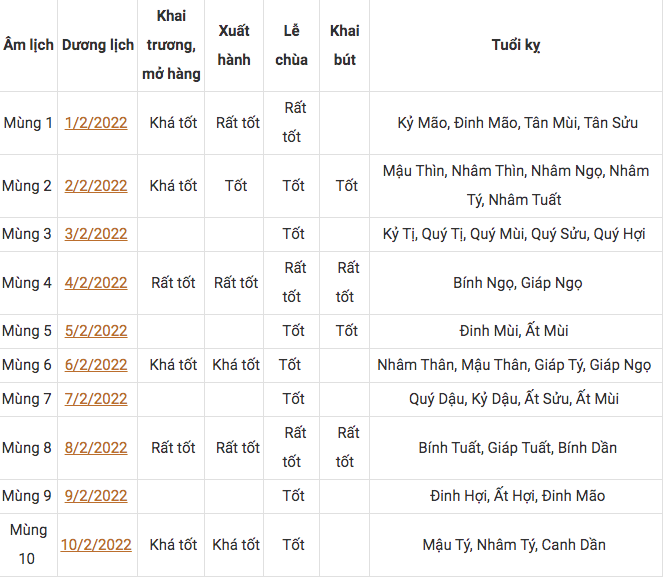Click the "Đinh Mùi, Ất Mùi" cell

click(x=516, y=331)
